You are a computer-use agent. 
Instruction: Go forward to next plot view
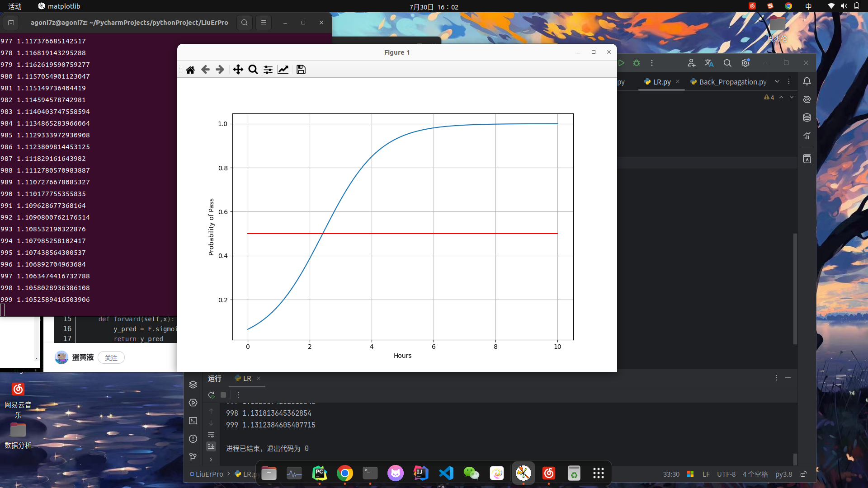220,70
